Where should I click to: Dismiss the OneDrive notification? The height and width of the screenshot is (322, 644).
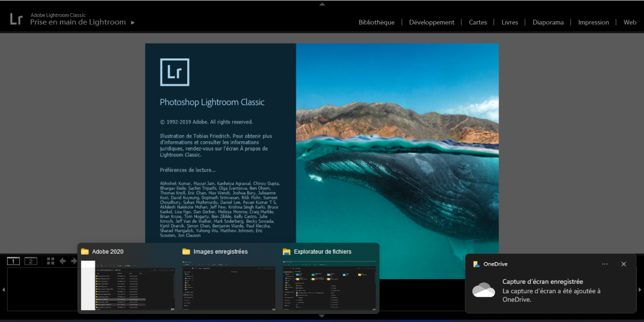point(624,264)
